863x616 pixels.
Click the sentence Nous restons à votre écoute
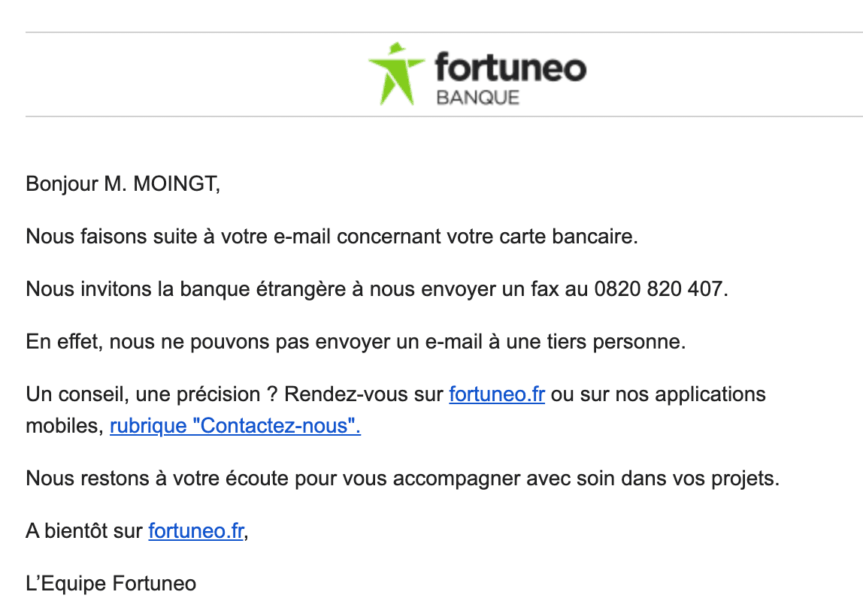[403, 479]
